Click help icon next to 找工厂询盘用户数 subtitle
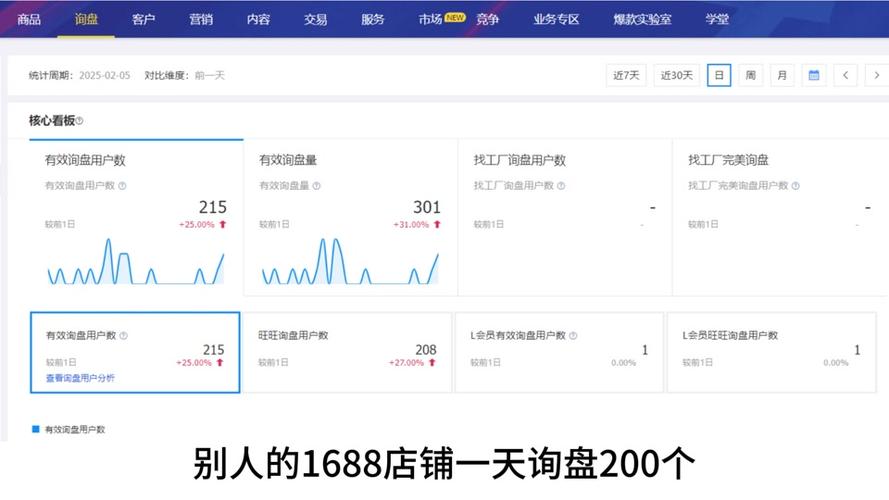889x500 pixels. tap(561, 185)
